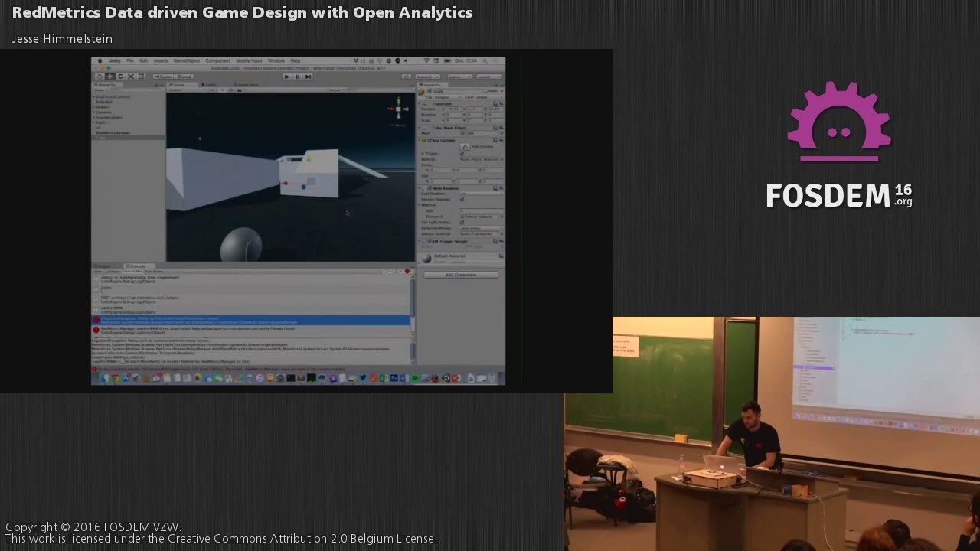Toggle the Local handle rotation button
The width and height of the screenshot is (980, 551).
tap(184, 77)
